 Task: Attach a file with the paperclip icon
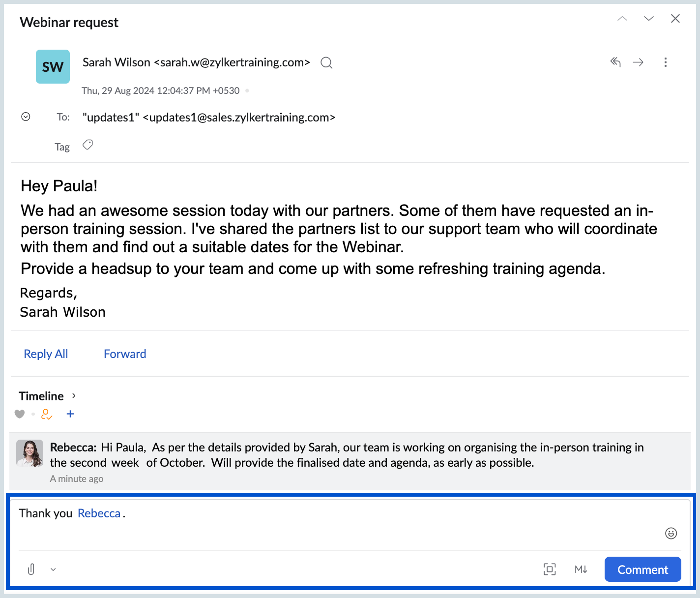31,569
